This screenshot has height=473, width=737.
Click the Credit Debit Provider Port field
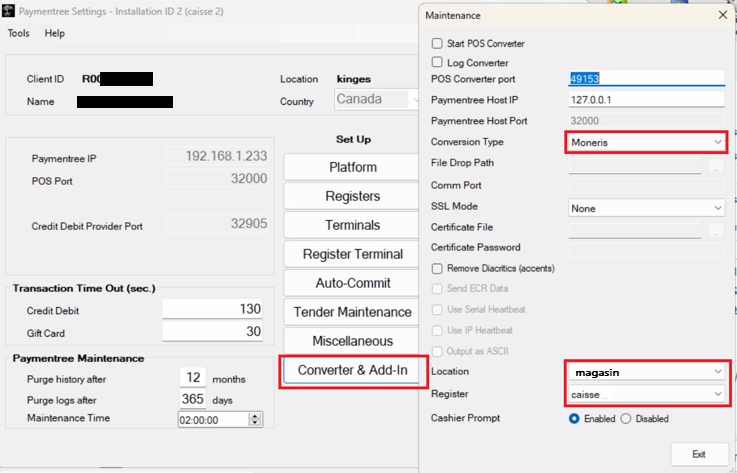(x=217, y=223)
